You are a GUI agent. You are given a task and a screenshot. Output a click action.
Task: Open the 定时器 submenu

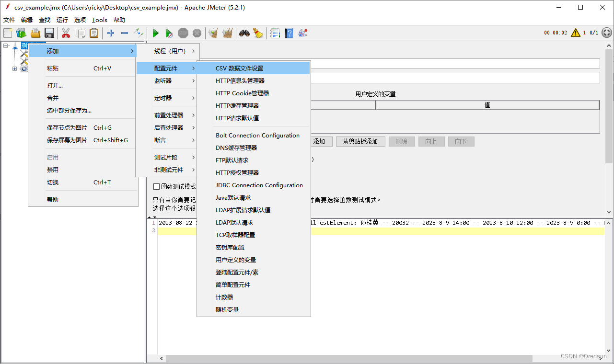pos(167,98)
